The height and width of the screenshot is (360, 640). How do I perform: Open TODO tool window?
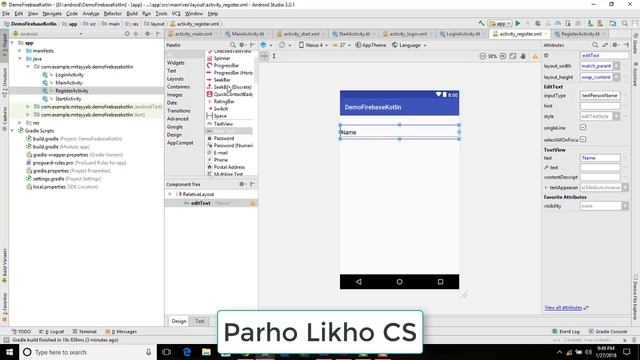tap(21, 331)
